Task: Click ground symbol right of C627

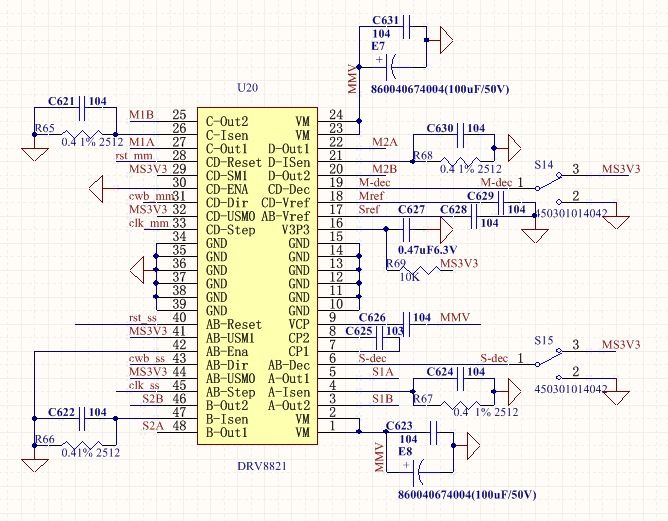Action: [x=446, y=230]
